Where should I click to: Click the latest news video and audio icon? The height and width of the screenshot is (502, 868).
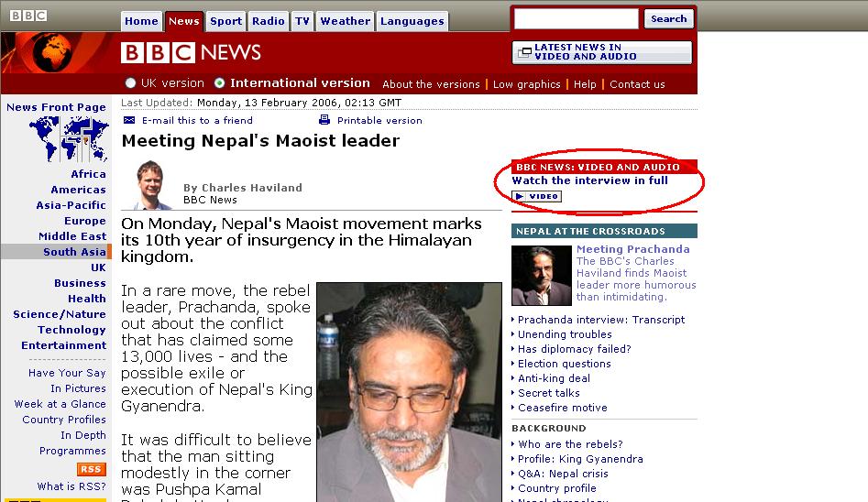(524, 52)
